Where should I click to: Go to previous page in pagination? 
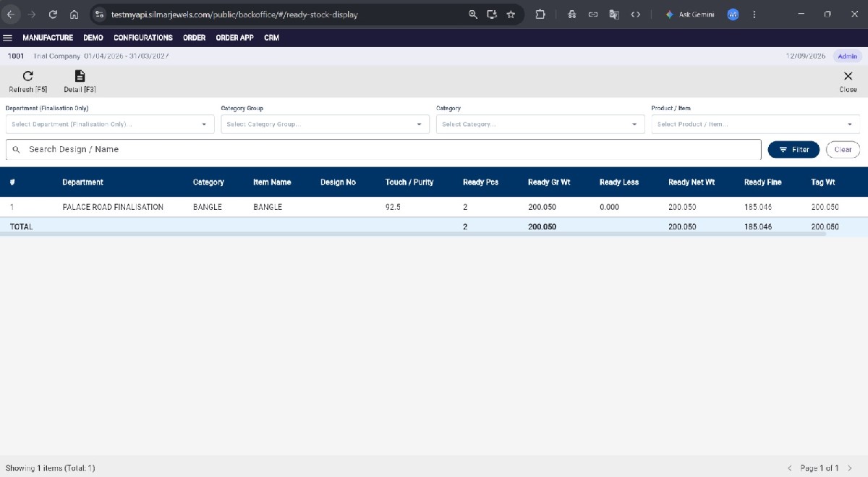[790, 468]
